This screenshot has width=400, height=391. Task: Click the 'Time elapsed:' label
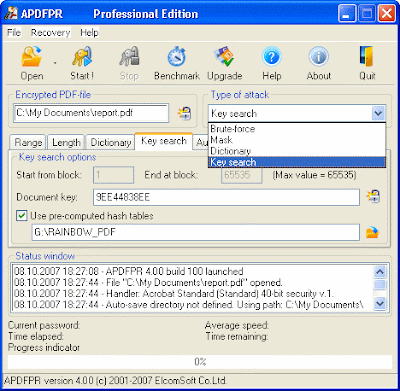click(x=36, y=337)
